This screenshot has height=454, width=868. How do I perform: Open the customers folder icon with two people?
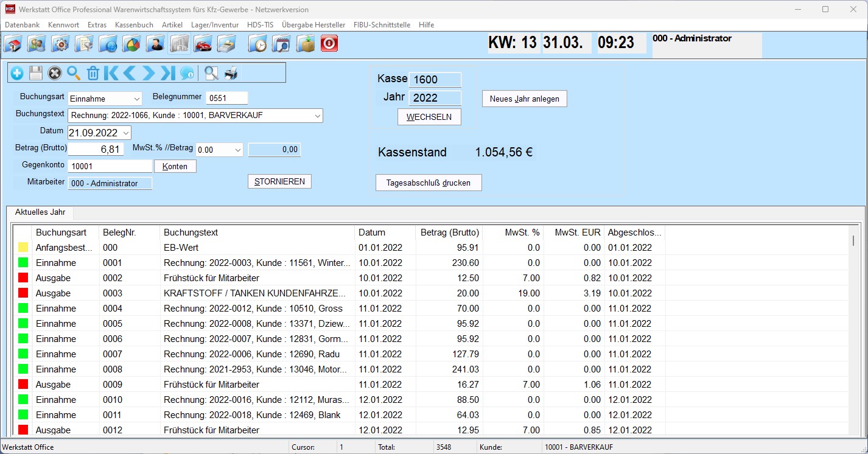pyautogui.click(x=37, y=44)
